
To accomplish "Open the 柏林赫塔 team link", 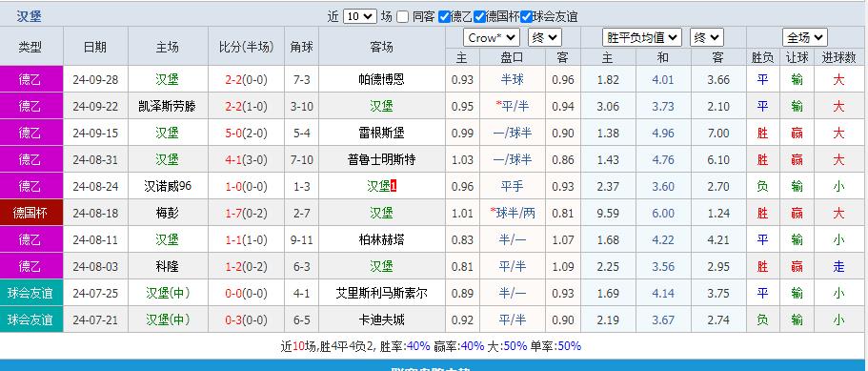I will point(381,239).
